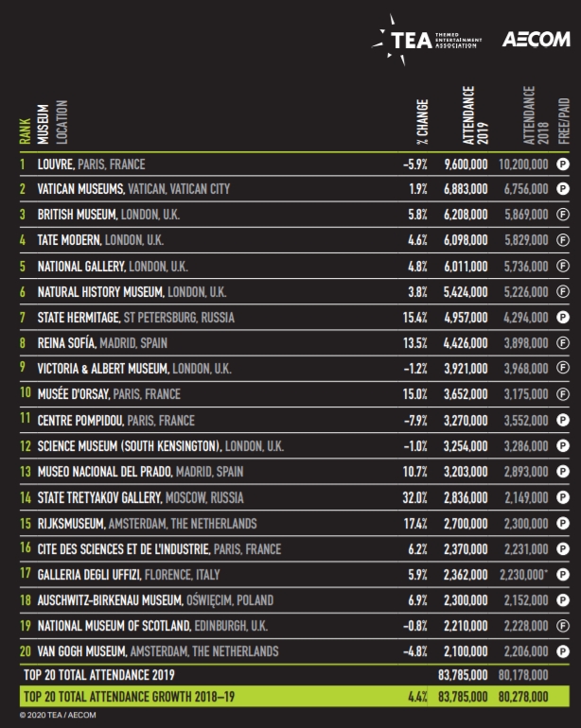The height and width of the screenshot is (728, 581).
Task: Click the LOCATION column header
Action: point(62,122)
